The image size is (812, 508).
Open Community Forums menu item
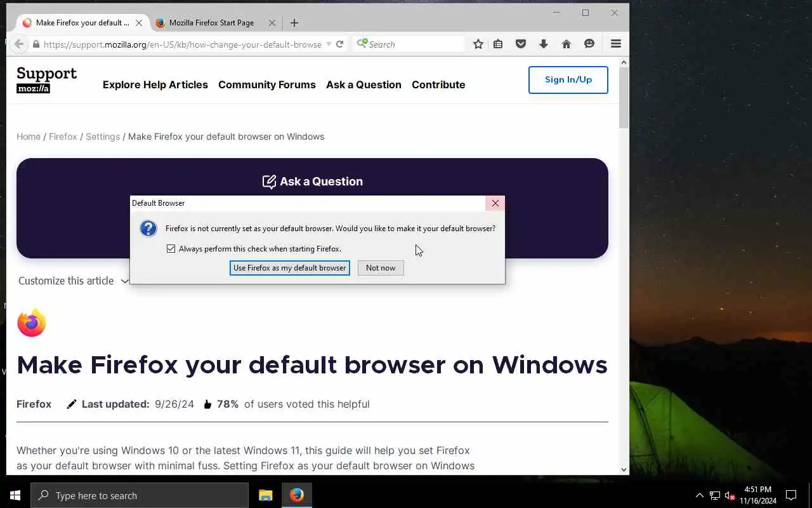click(267, 84)
